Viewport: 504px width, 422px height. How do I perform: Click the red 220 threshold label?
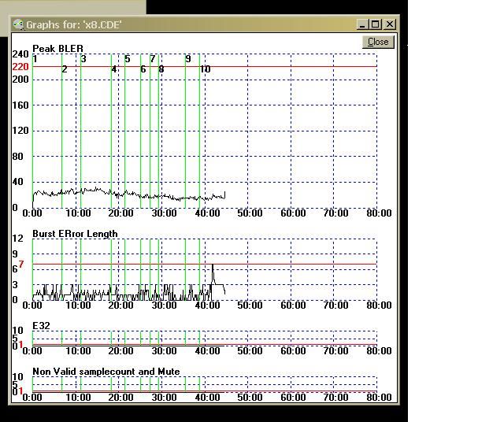20,67
